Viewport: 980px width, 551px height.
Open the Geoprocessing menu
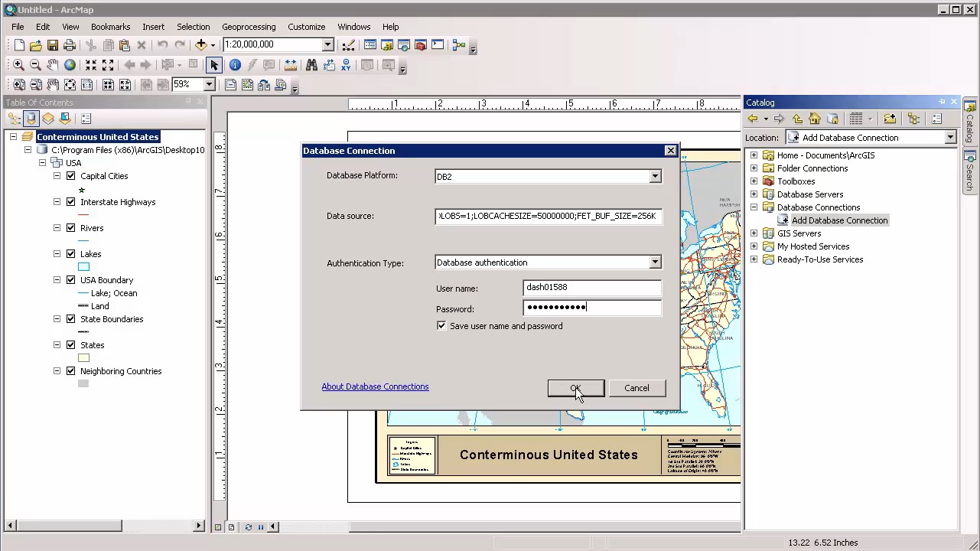[249, 27]
